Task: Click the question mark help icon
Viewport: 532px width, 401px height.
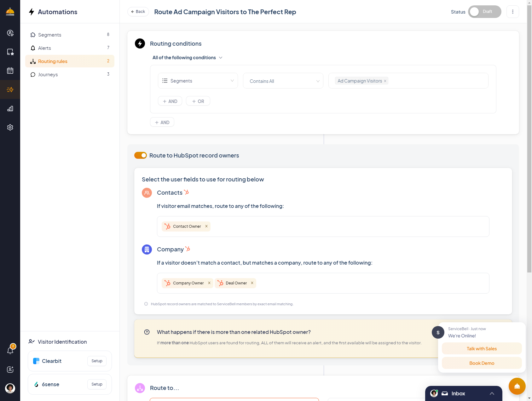Action: pos(147,332)
